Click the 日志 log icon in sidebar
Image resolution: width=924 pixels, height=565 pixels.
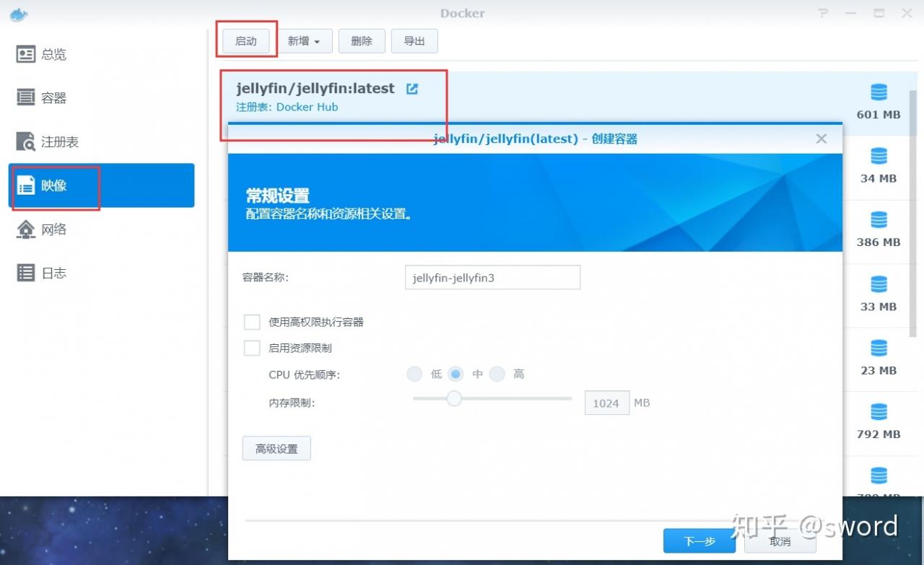[x=26, y=273]
